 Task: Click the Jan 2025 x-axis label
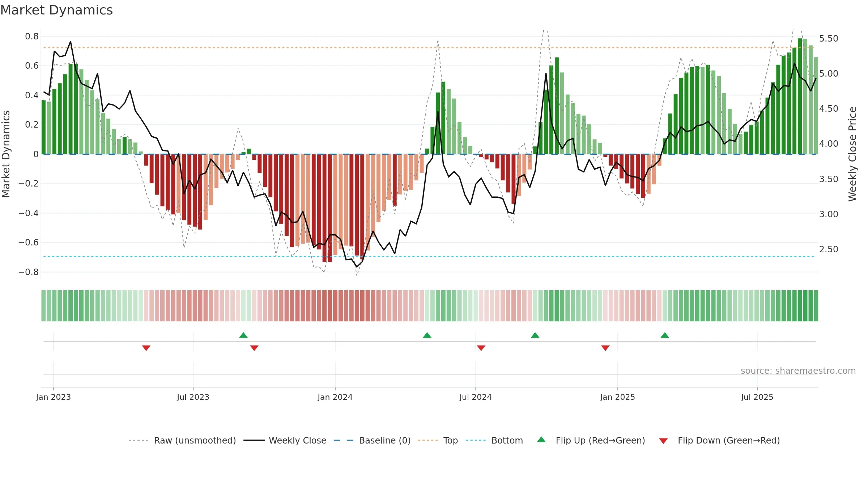point(618,397)
